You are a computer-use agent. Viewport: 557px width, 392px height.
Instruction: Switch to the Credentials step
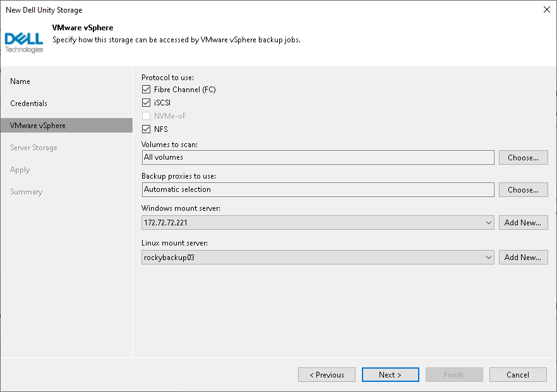(x=29, y=104)
